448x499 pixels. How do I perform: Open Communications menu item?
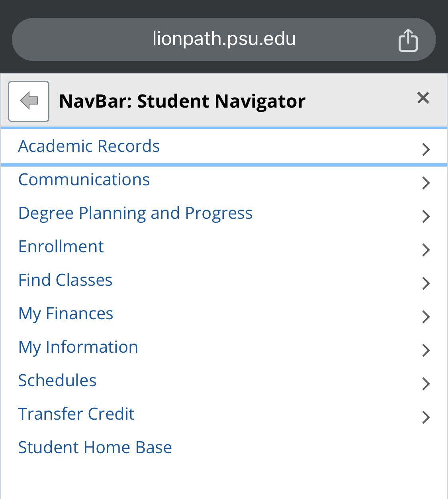(84, 180)
